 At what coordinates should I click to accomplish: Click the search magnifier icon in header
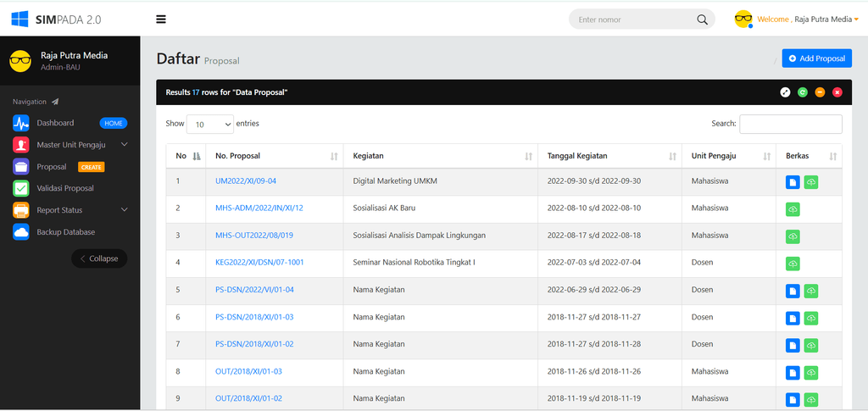[702, 19]
